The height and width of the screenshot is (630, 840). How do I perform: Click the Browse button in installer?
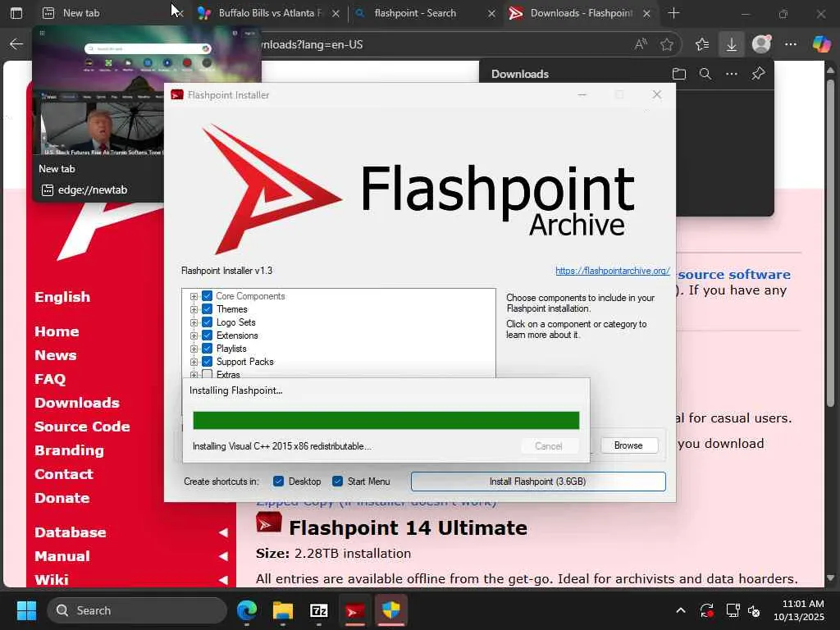(628, 445)
